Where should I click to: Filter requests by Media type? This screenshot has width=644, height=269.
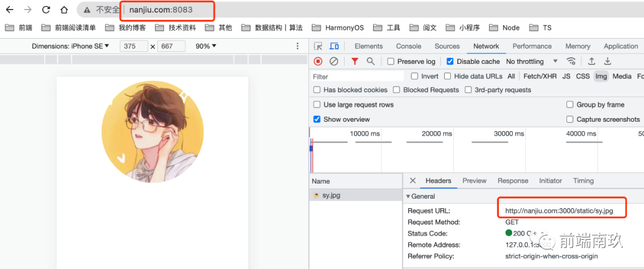(x=622, y=76)
